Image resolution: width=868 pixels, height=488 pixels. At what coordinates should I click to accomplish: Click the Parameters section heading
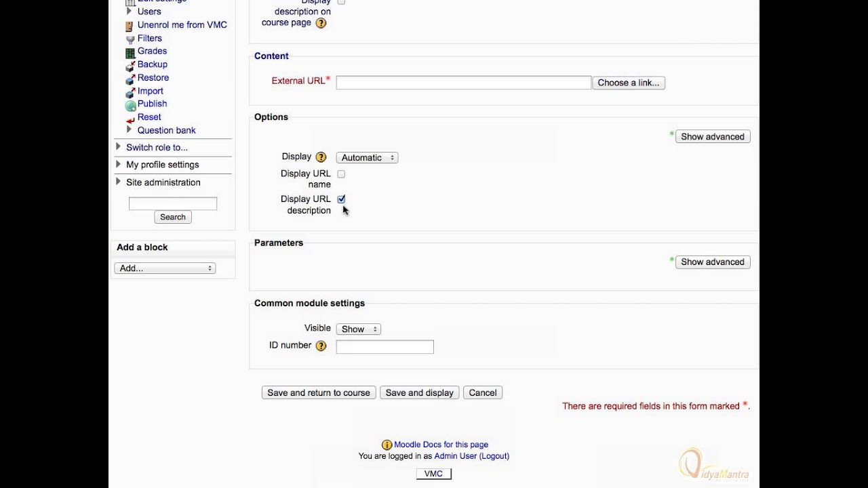click(x=279, y=243)
